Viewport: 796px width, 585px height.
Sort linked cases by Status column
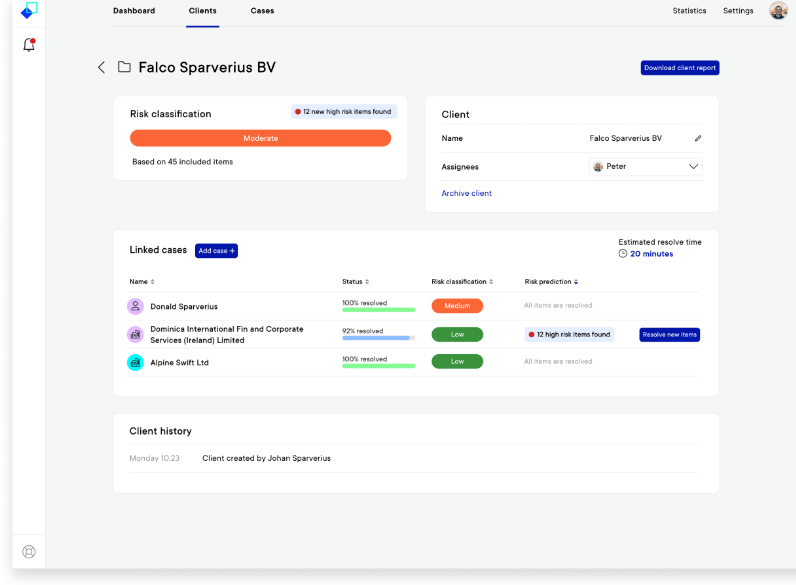356,282
